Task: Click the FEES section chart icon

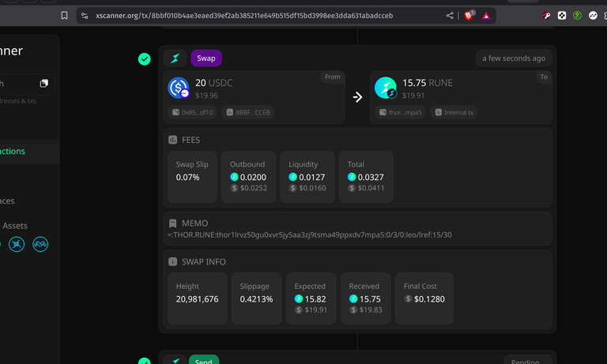Action: click(172, 140)
